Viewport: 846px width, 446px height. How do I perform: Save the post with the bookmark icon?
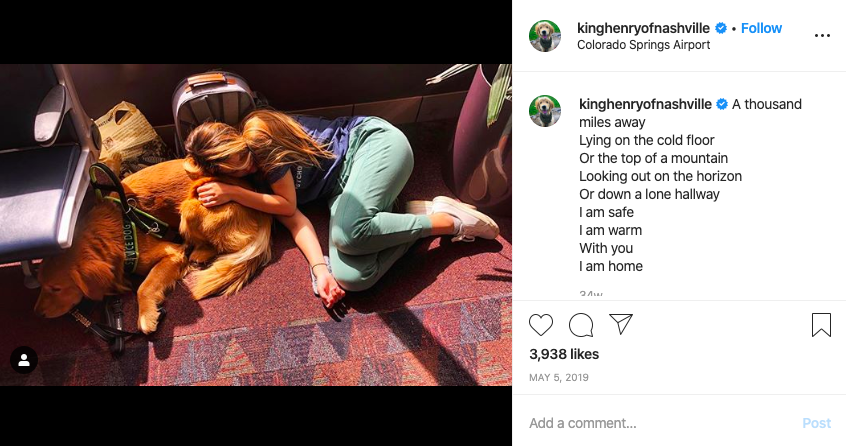tap(821, 325)
